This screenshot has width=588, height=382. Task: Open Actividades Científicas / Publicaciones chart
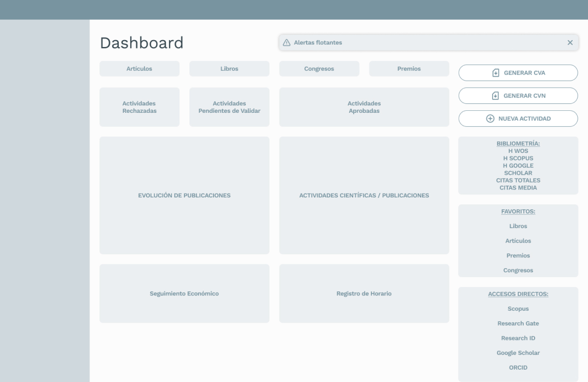pos(364,195)
